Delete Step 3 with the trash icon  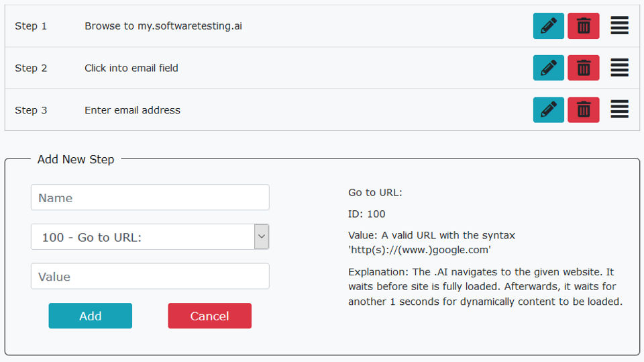(x=583, y=110)
